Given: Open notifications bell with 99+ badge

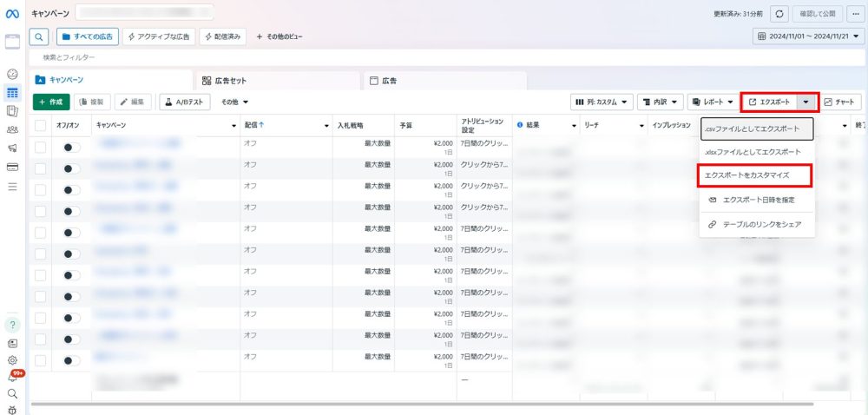Looking at the screenshot, I should pos(13,376).
